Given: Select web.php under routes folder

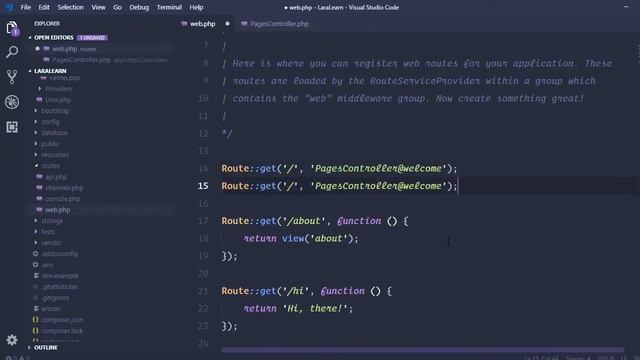Looking at the screenshot, I should (x=100, y=210).
